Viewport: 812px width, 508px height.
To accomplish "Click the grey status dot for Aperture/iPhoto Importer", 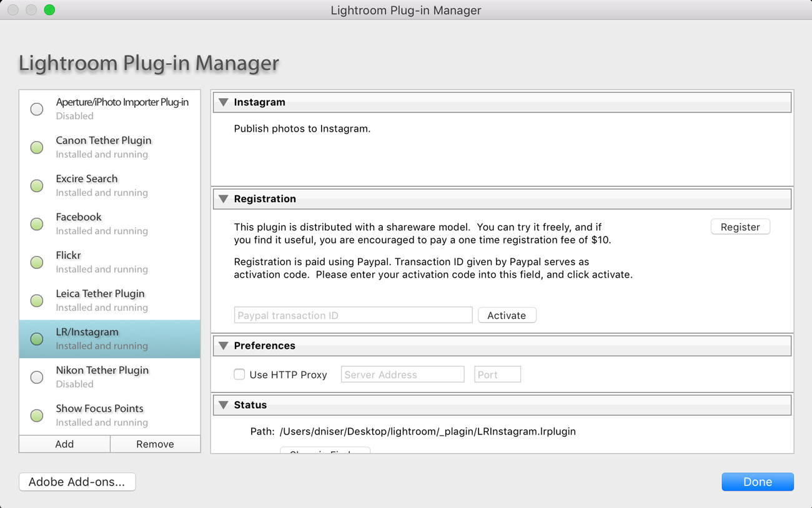I will tap(37, 109).
